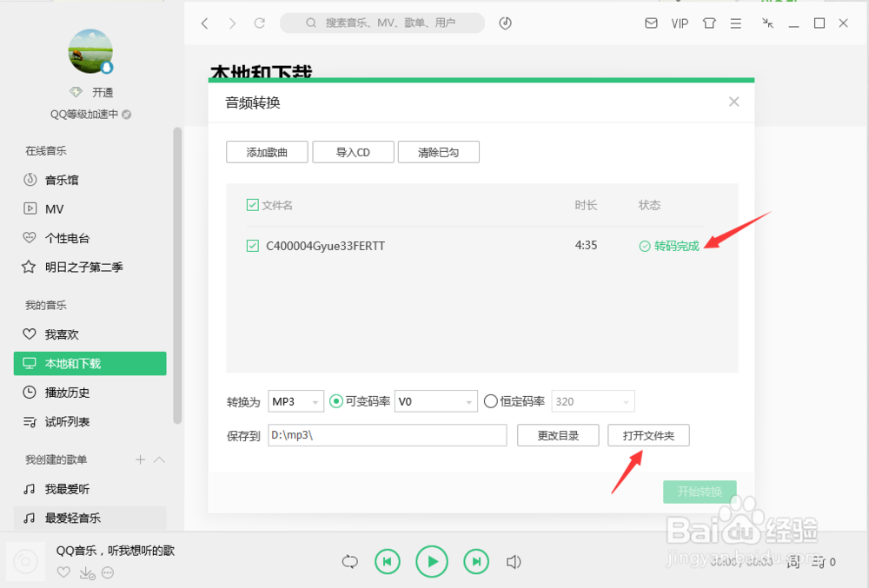Screen dimensions: 869x588
Task: Open the mail messages icon
Action: 651,23
